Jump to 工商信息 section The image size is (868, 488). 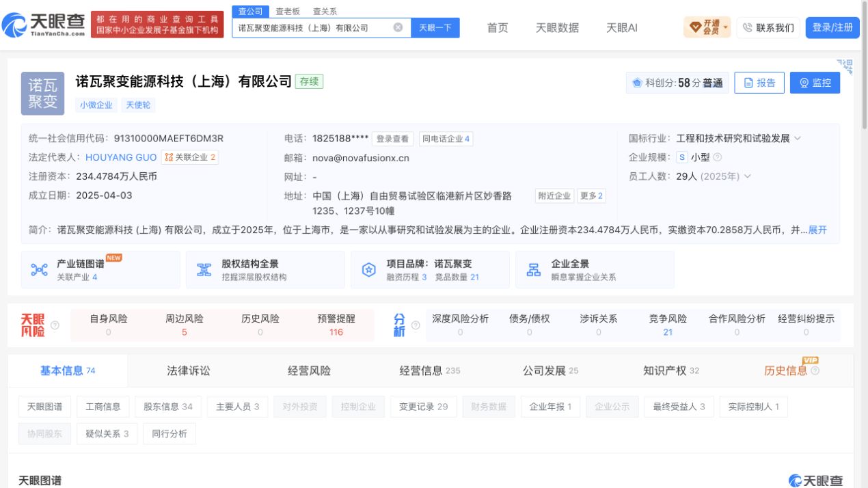(x=103, y=407)
